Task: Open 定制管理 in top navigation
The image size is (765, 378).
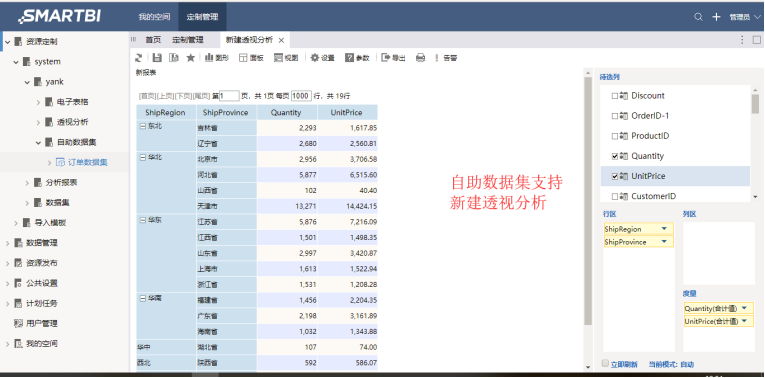Action: click(202, 17)
